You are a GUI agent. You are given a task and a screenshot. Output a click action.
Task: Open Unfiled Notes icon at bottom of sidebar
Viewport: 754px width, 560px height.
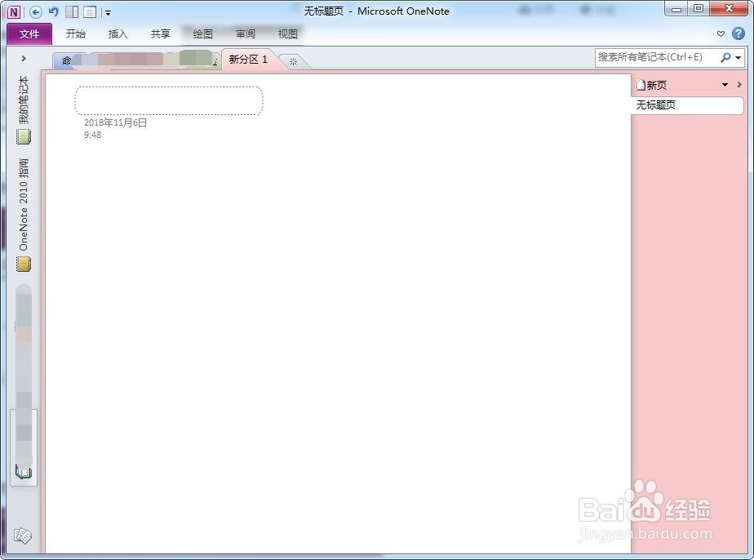(23, 536)
